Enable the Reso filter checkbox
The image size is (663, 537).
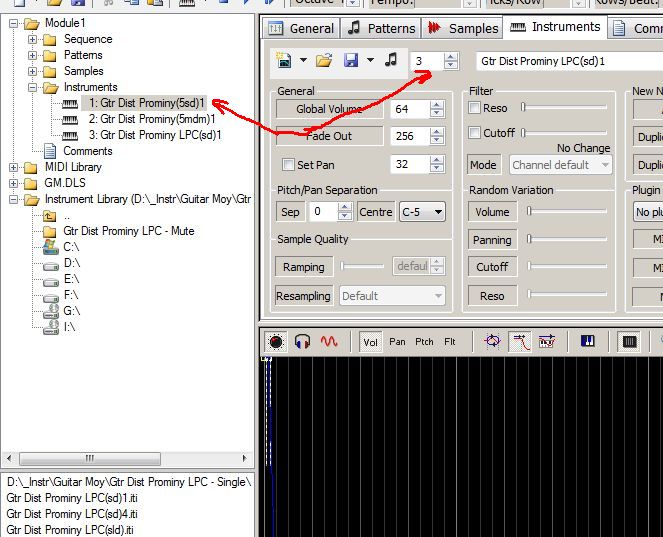tap(475, 108)
